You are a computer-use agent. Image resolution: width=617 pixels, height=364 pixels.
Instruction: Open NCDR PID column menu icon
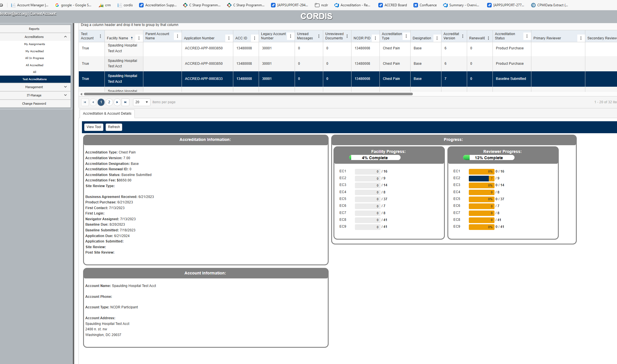click(x=375, y=38)
